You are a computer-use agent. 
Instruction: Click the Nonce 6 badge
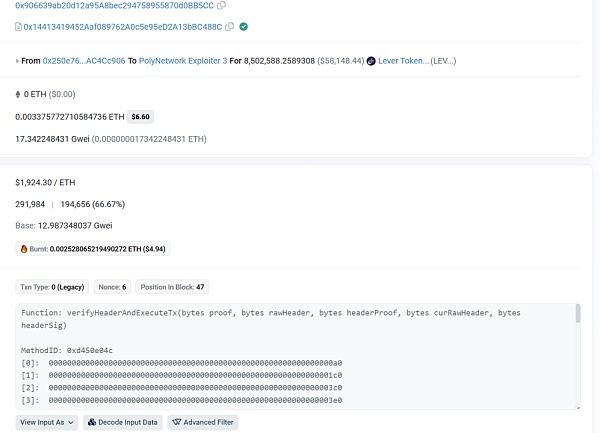tap(112, 287)
